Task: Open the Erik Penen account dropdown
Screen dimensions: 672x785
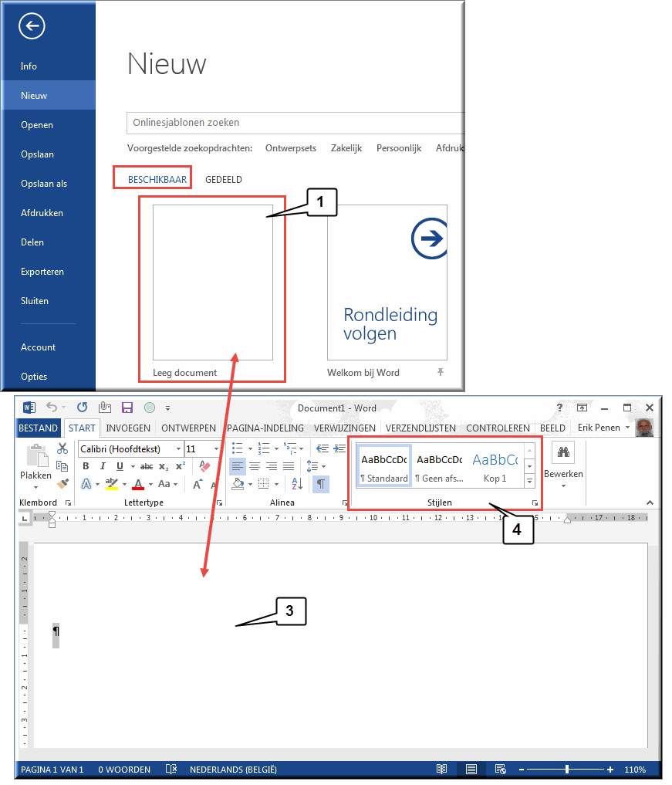Action: click(x=627, y=427)
